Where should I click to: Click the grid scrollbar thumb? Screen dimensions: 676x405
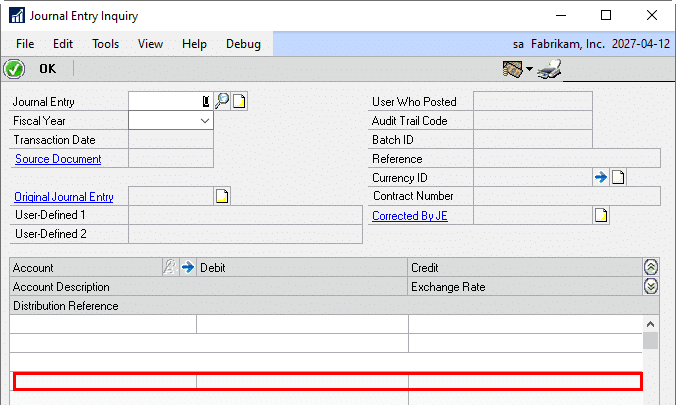pyautogui.click(x=651, y=340)
